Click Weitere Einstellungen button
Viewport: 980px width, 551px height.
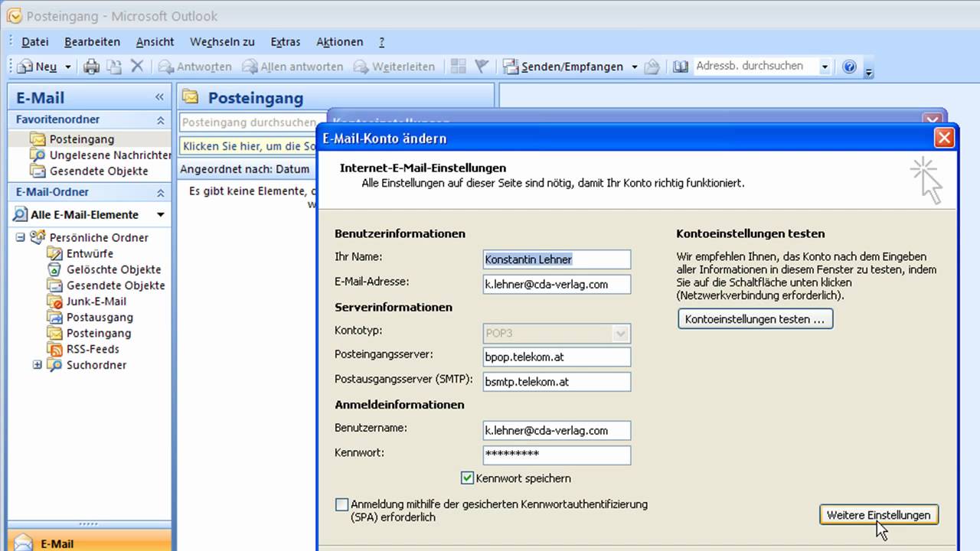click(878, 515)
